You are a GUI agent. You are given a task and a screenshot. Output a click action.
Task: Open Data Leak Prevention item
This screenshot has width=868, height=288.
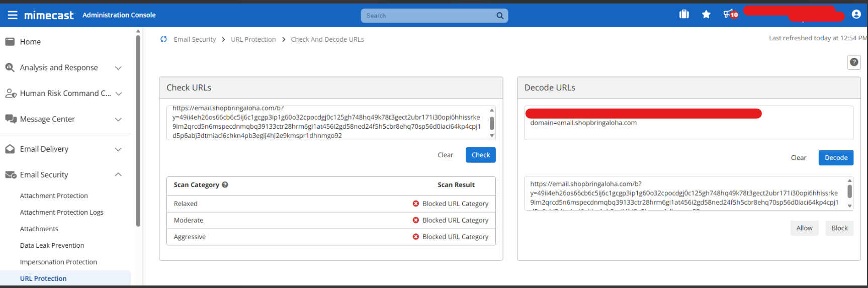pyautogui.click(x=52, y=245)
